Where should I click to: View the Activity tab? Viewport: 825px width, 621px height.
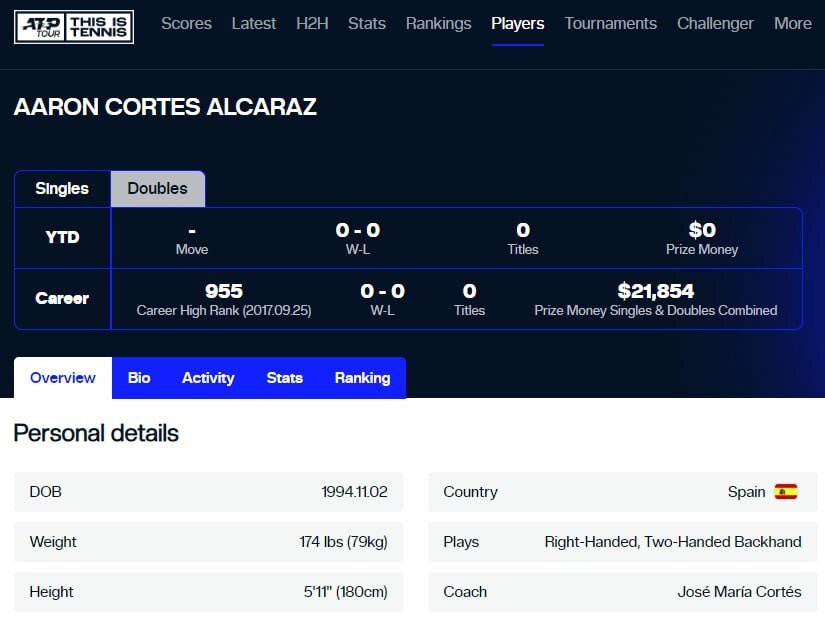[x=208, y=378]
